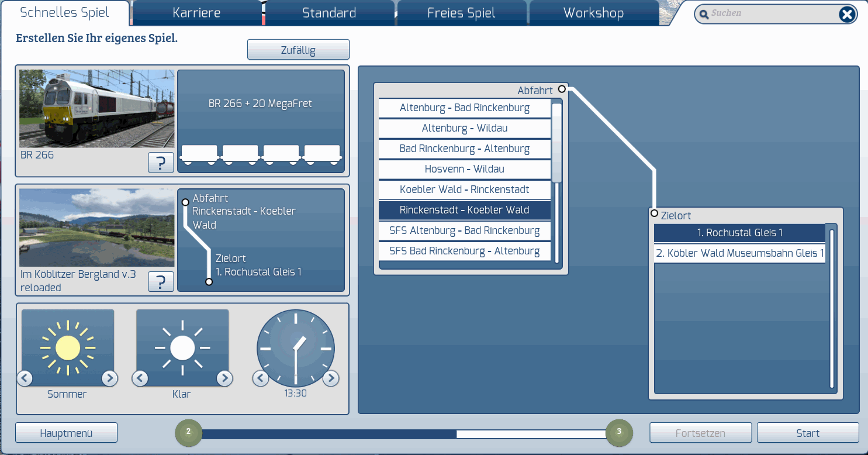Switch to the Schnelles Spiel tab
Image resolution: width=868 pixels, height=455 pixels.
(64, 13)
